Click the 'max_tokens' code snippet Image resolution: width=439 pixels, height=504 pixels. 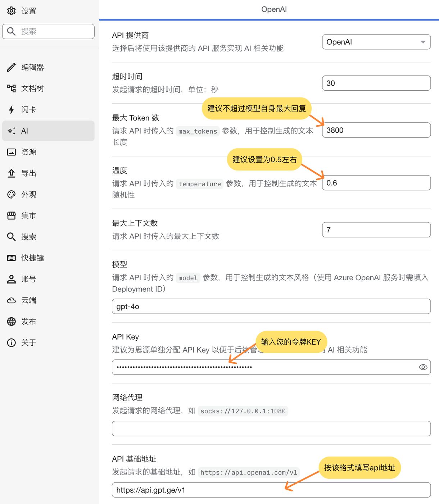click(x=198, y=131)
